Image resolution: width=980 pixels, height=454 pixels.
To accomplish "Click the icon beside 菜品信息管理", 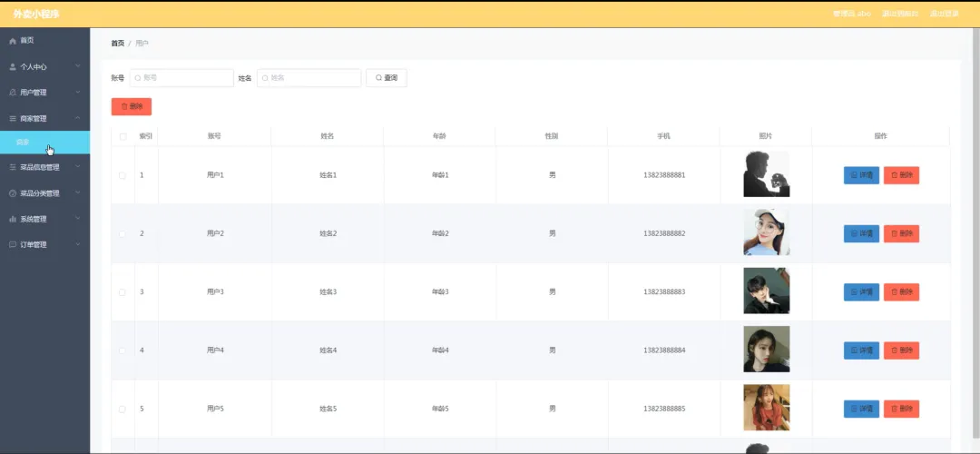I will (x=13, y=167).
